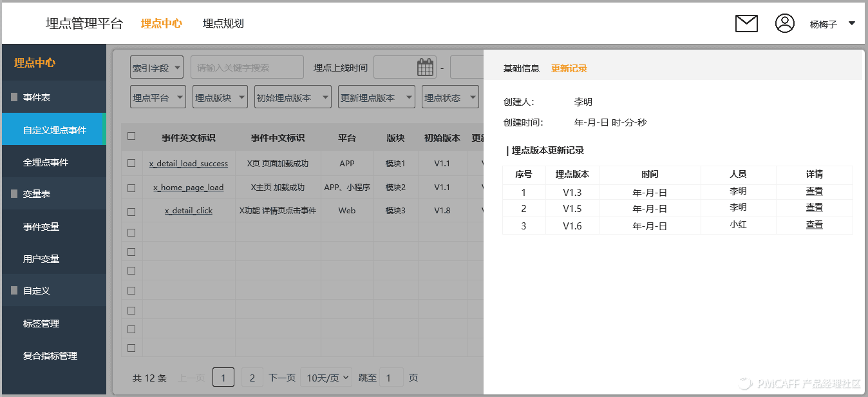This screenshot has height=397, width=868.
Task: Click the 事件表 section icon in sidebar
Action: tap(14, 97)
